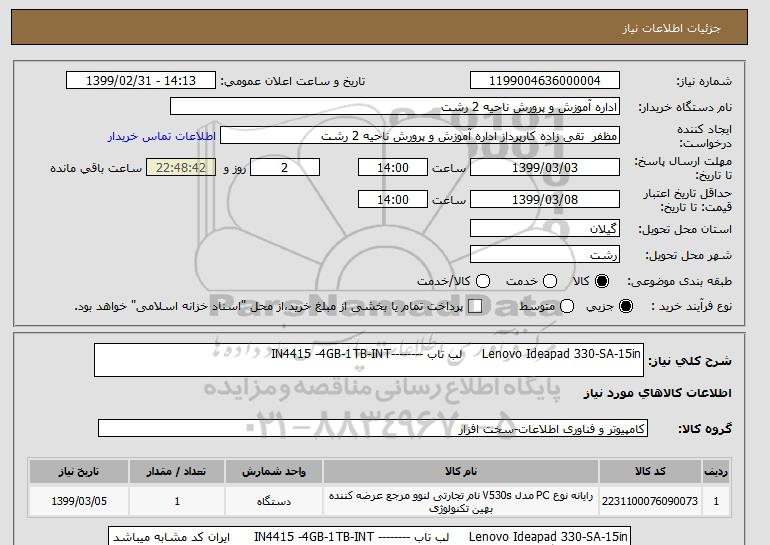Click the ردیف column header

click(716, 471)
